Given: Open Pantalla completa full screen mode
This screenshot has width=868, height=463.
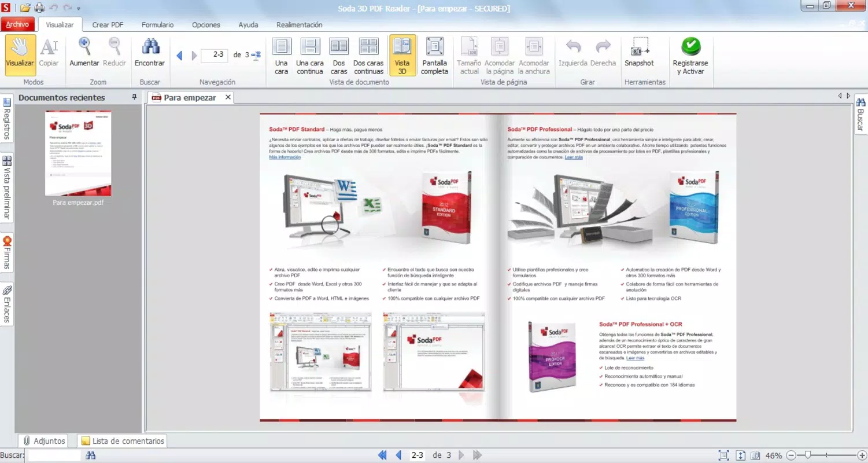Looking at the screenshot, I should click(434, 55).
